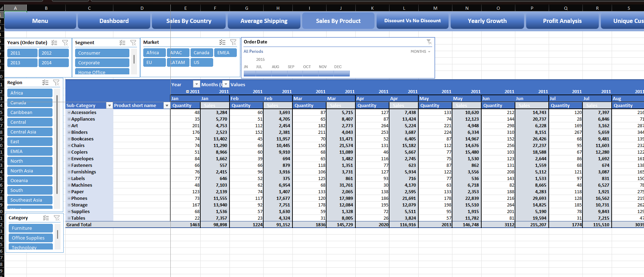Open Discount Vs No Discount
Viewport: 644px width, 277px height.
click(412, 21)
